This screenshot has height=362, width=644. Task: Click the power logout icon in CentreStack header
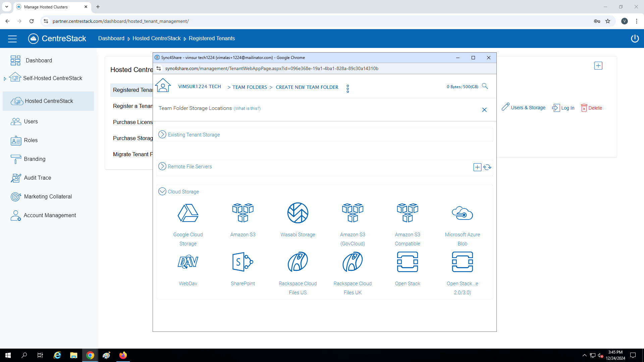635,39
